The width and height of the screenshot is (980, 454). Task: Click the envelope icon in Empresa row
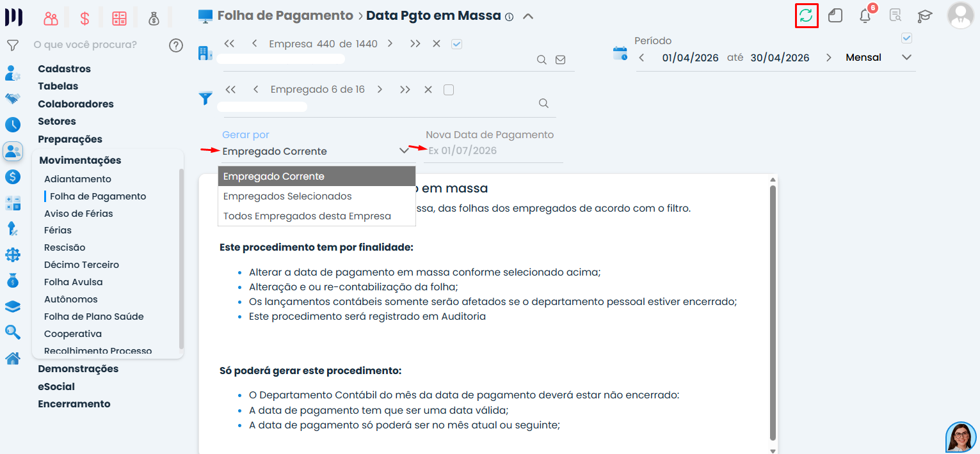pos(560,59)
